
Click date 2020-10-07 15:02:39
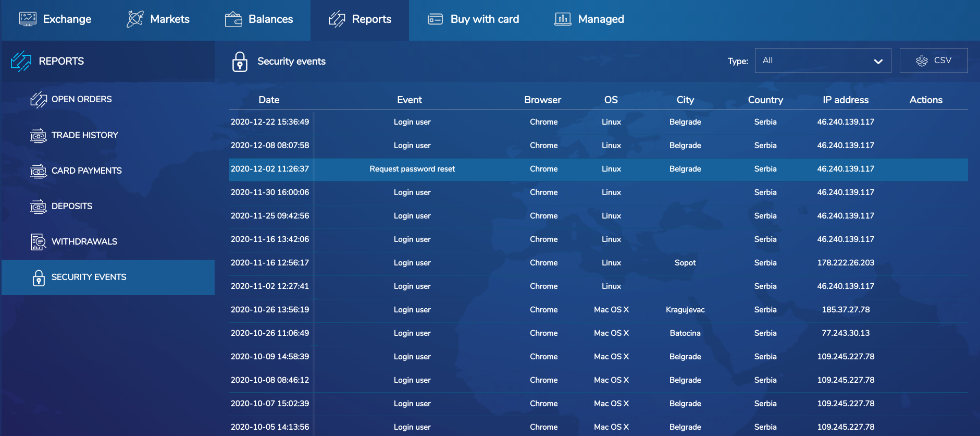[270, 404]
